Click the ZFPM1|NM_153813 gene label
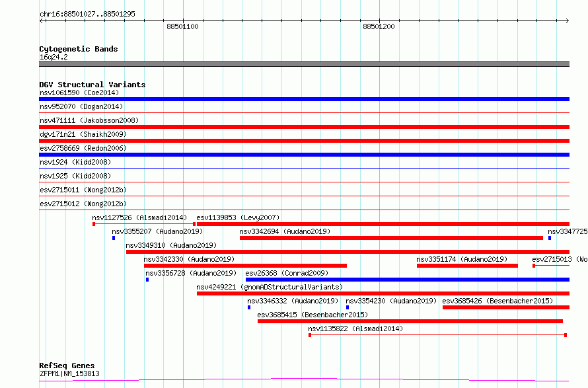The height and width of the screenshot is (388, 588). point(69,373)
